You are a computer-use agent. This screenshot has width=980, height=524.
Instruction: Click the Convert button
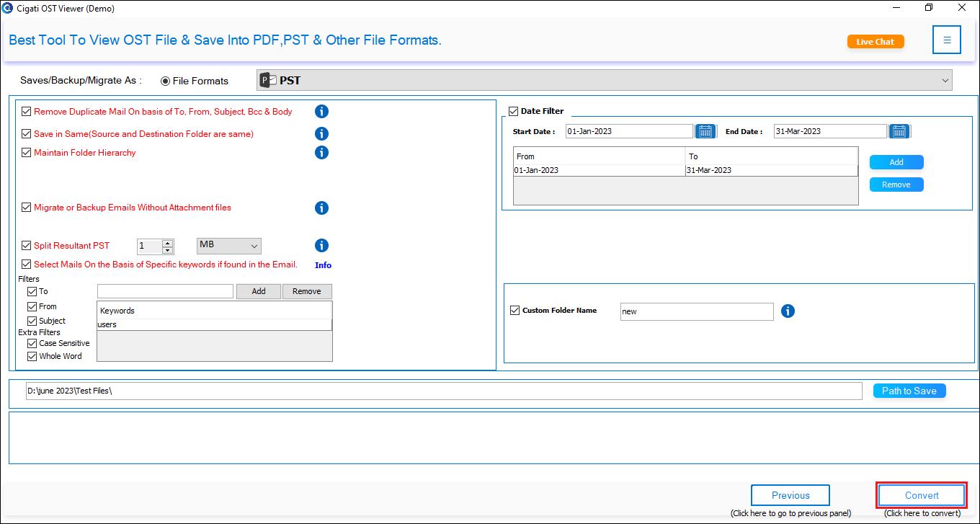click(x=922, y=495)
